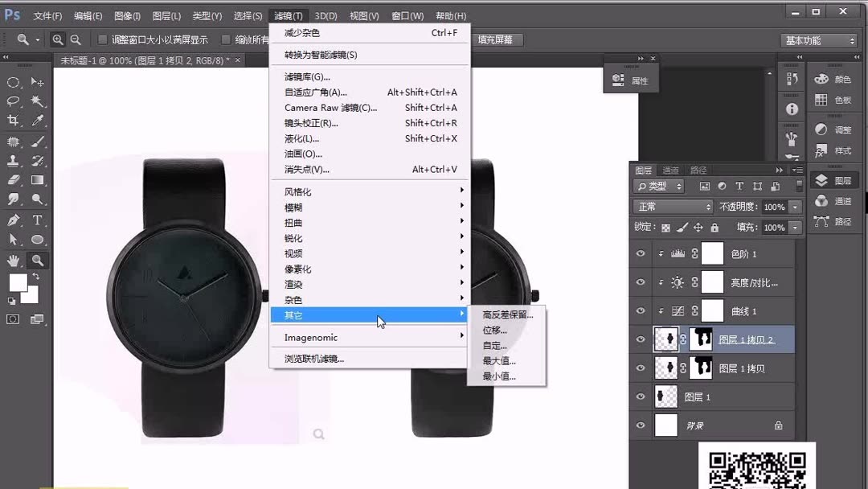The width and height of the screenshot is (868, 489).
Task: Open the 不透明度 percentage dropdown
Action: pos(794,207)
